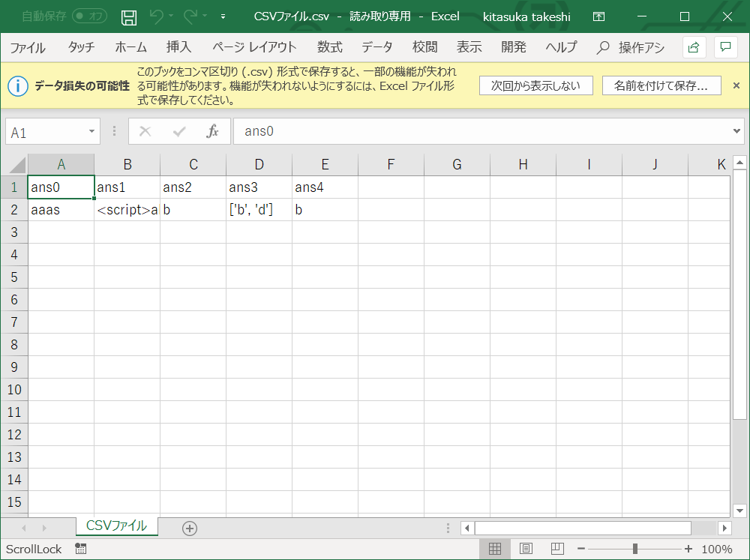Toggle the AutoSave switch
750x560 pixels.
coord(89,16)
